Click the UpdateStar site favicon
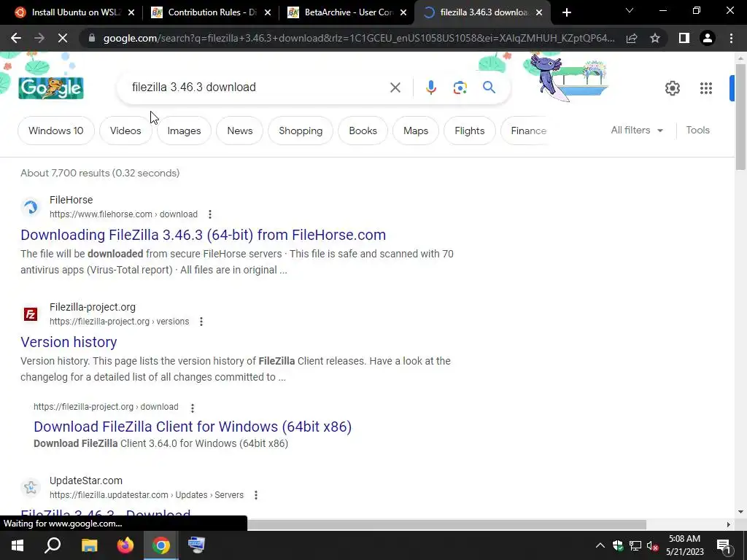Image resolution: width=747 pixels, height=560 pixels. (31, 488)
